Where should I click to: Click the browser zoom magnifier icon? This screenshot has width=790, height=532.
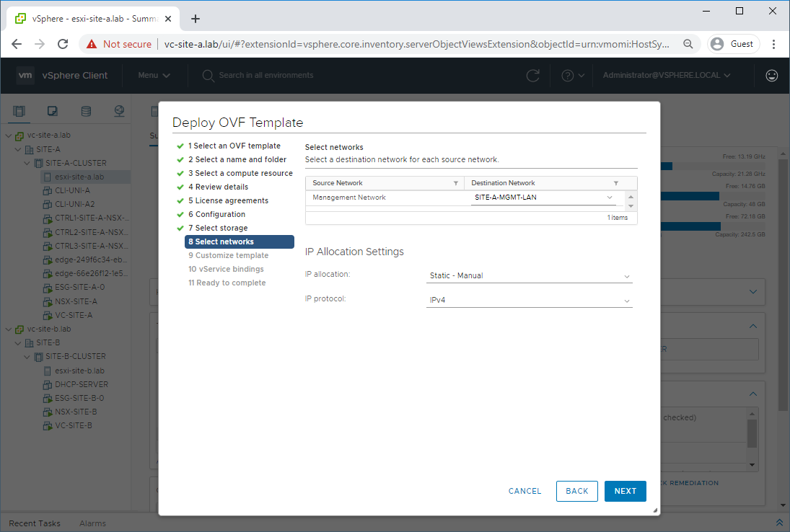pos(688,44)
